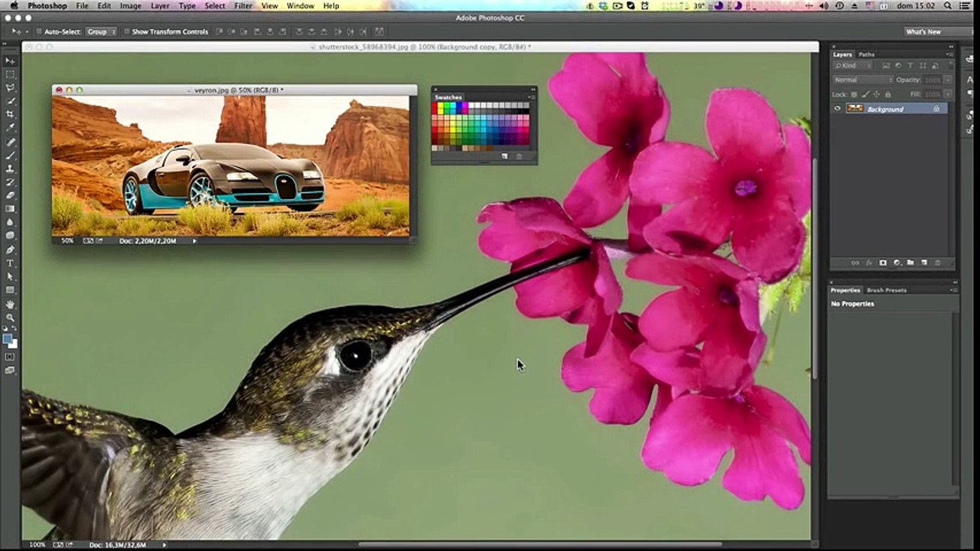Toggle type layer filter
The width and height of the screenshot is (980, 551).
[x=910, y=66]
